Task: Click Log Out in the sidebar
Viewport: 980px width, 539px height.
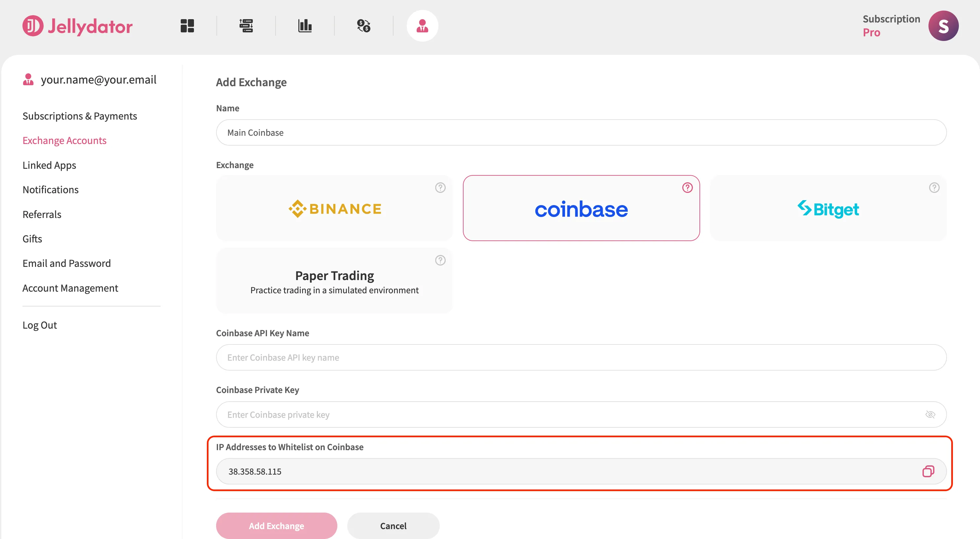Action: pyautogui.click(x=40, y=325)
